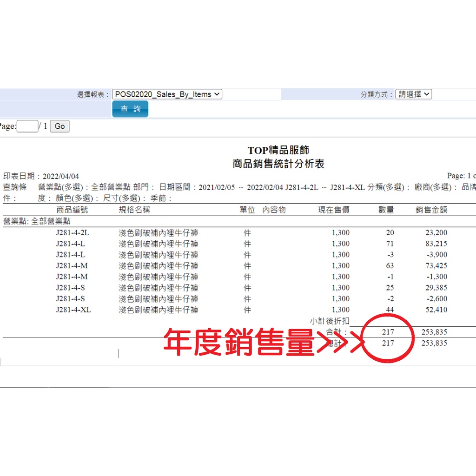Click the sales amount 83,215 cell
Image resolution: width=476 pixels, height=476 pixels.
pos(436,244)
